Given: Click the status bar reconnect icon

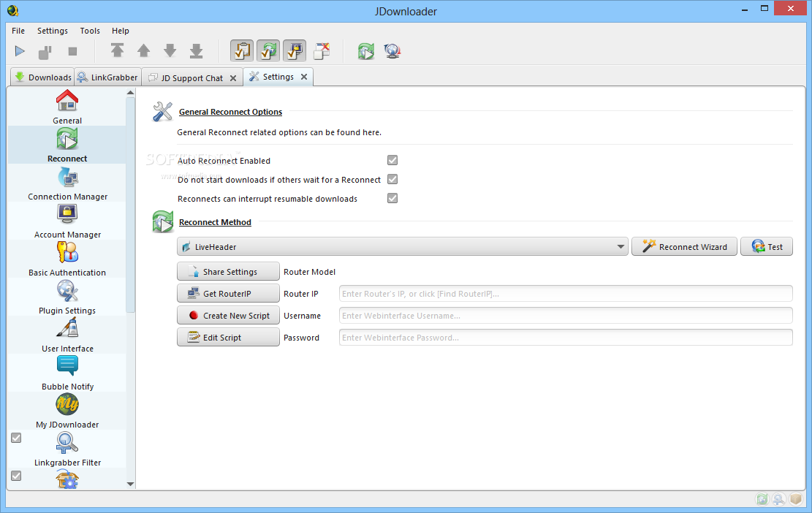Looking at the screenshot, I should (762, 499).
